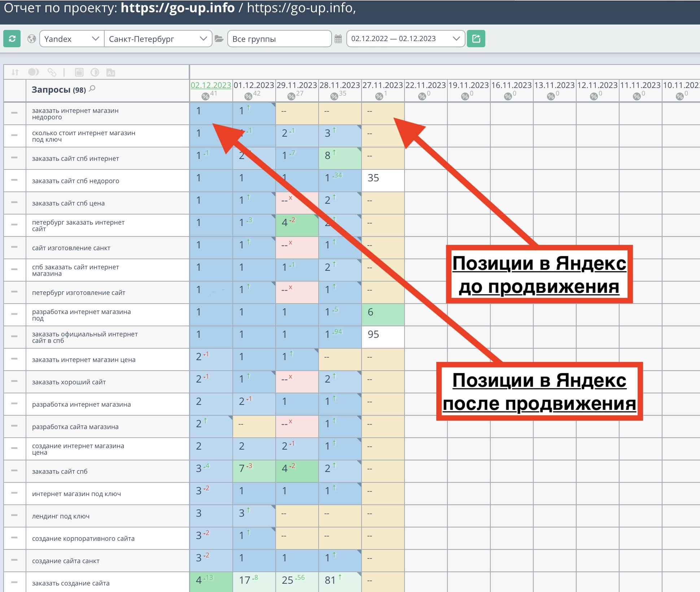
Task: Toggle the oval switch icon in table toolbar
Action: 33,72
